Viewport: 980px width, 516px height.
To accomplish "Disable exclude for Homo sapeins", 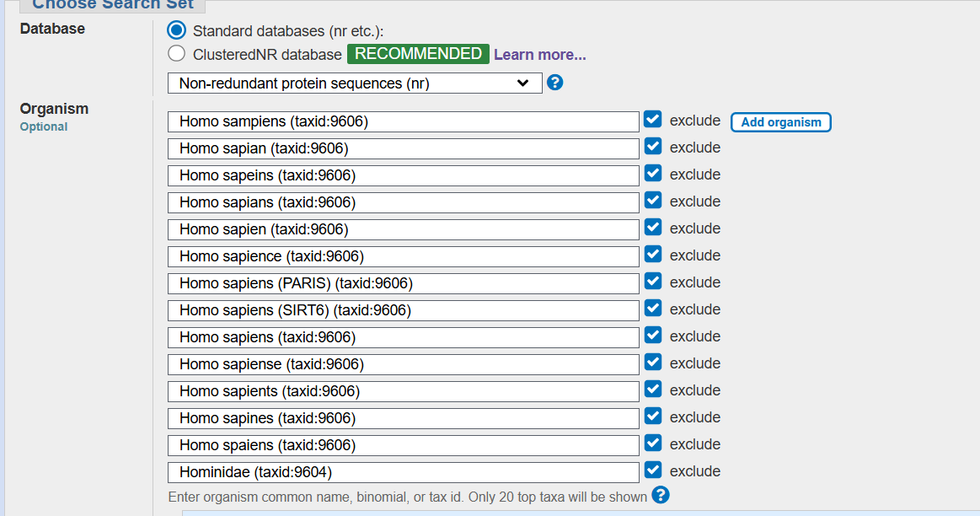I will coord(652,173).
